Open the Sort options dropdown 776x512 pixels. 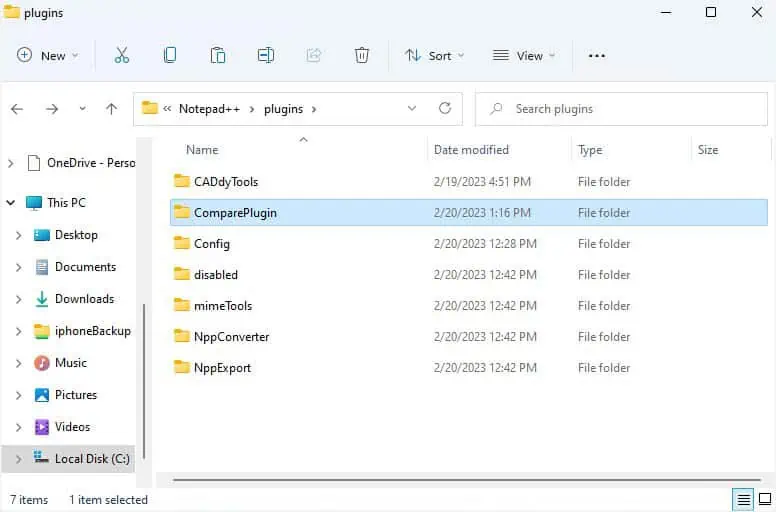(x=435, y=55)
